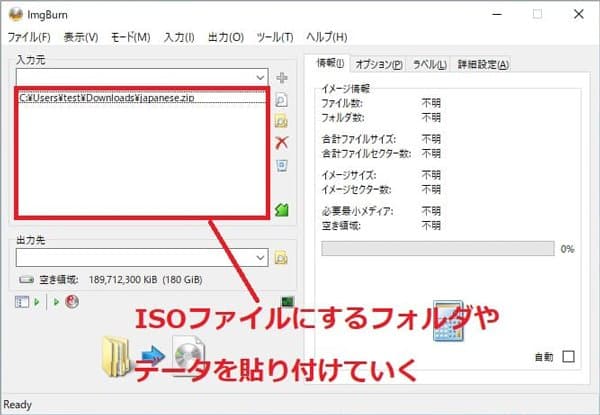The width and height of the screenshot is (600, 415).
Task: Click the browse for file icon
Action: point(282,100)
